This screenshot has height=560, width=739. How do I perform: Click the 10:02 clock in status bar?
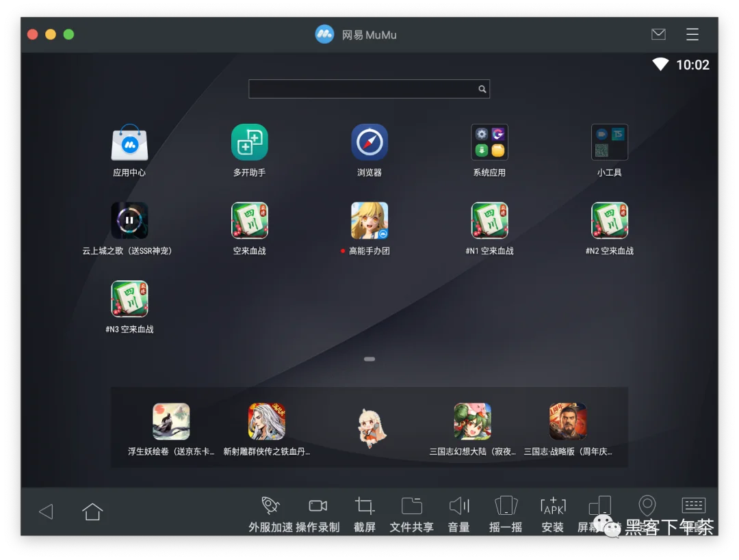[x=692, y=65]
